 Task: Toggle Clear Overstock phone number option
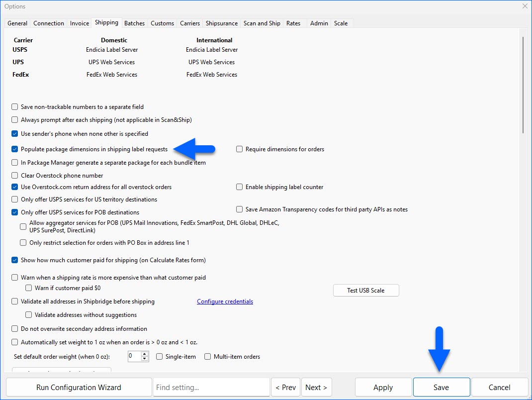coord(15,176)
